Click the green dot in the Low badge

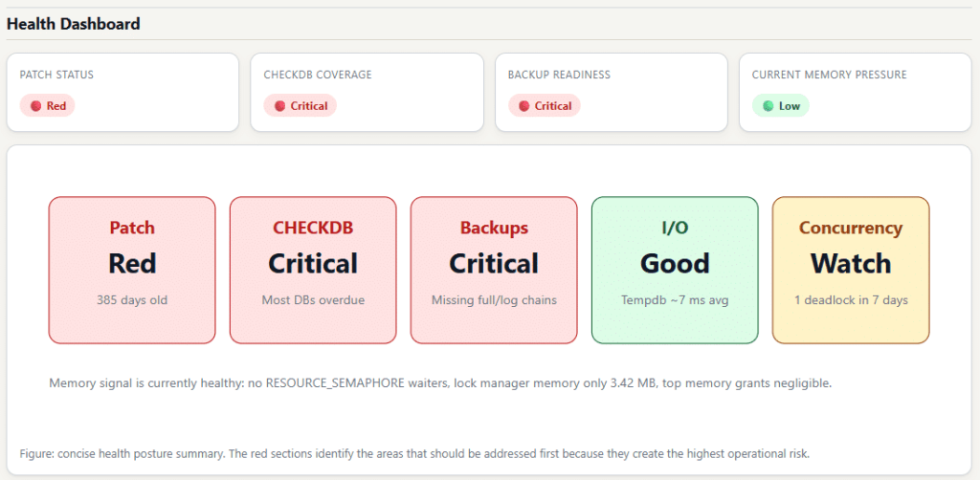pyautogui.click(x=768, y=106)
